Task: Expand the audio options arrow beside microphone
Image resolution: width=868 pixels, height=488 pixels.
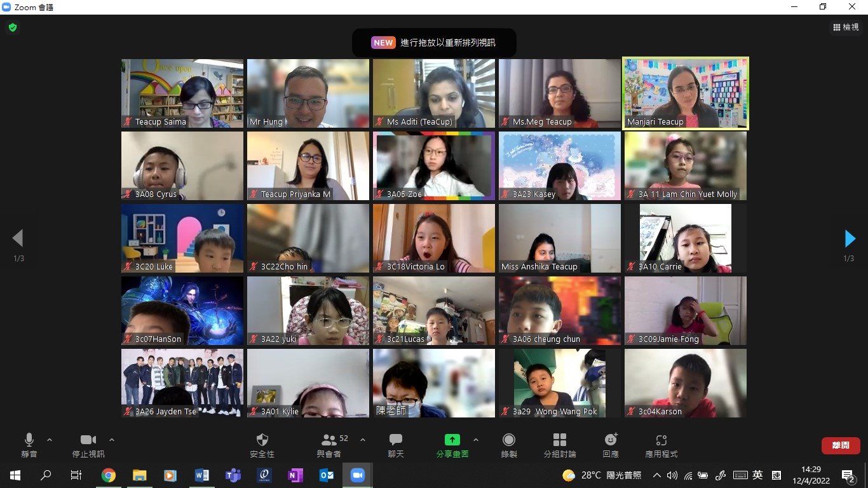Action: 50,440
